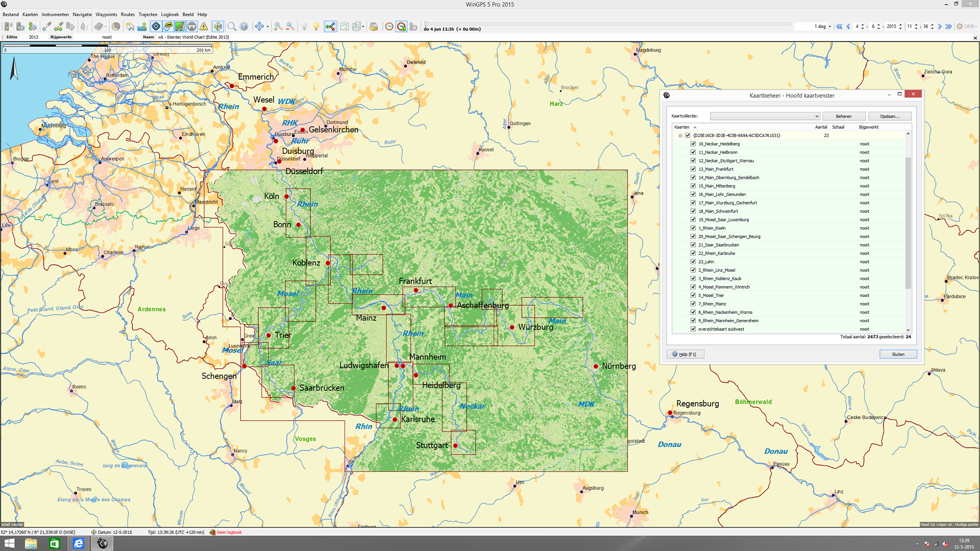980x551 pixels.
Task: Click the GPS connection toolbar icon
Action: coord(8,26)
